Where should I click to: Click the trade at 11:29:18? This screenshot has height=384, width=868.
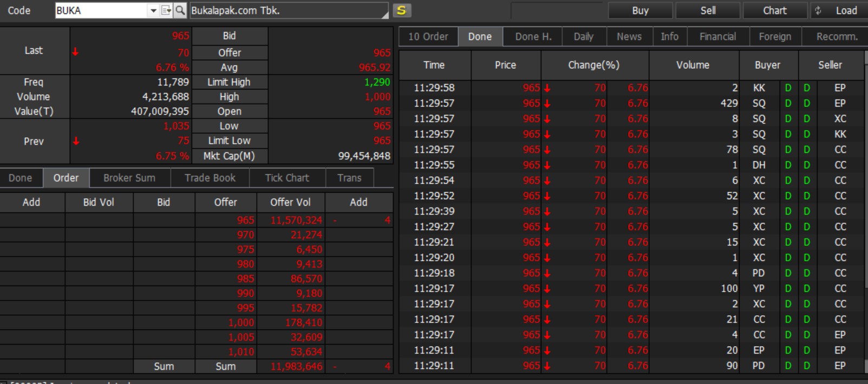click(x=631, y=273)
